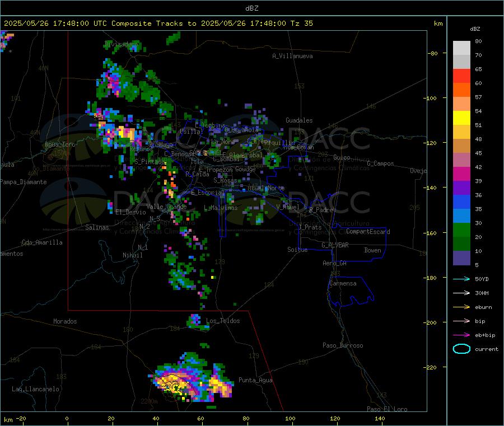
Task: Click the Salinas map label
Action: pos(97,227)
